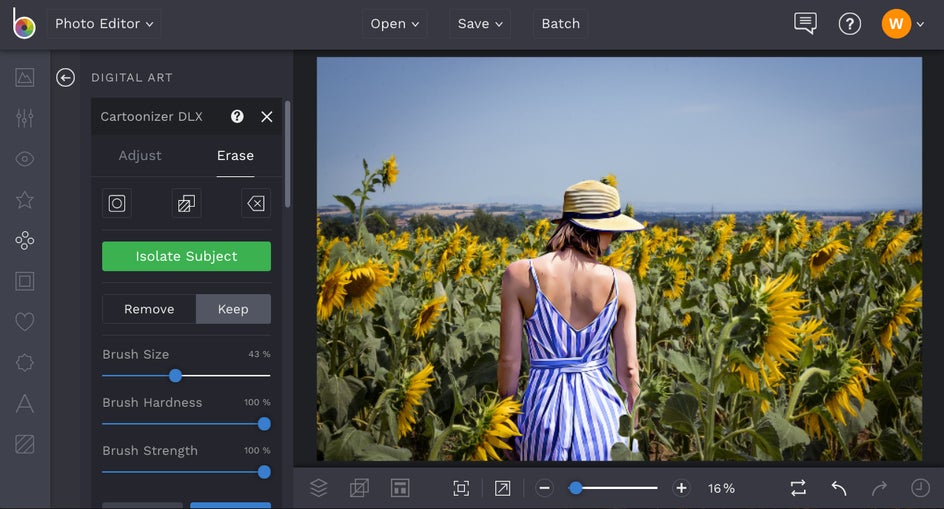
Task: Click the invert selection erase icon
Action: tap(186, 203)
